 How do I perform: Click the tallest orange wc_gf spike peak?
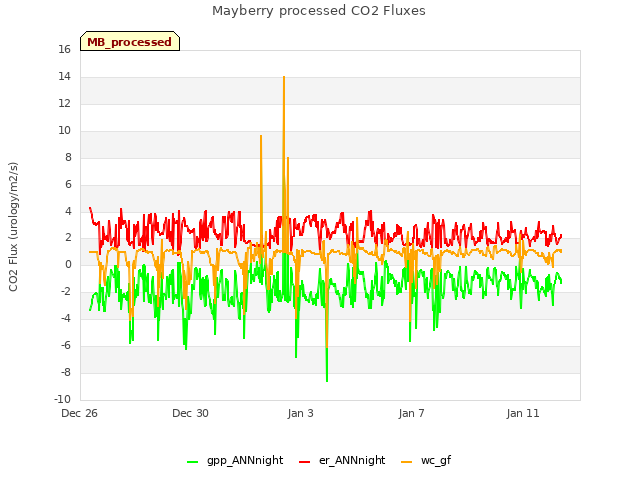click(x=284, y=77)
